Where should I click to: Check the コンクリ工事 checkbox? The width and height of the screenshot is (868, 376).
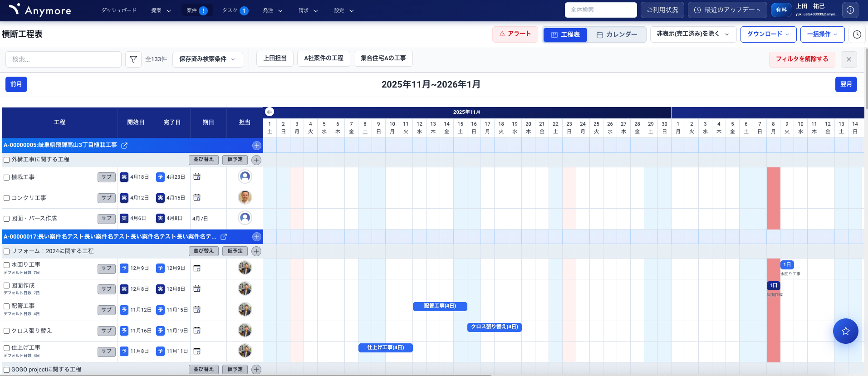click(7, 198)
